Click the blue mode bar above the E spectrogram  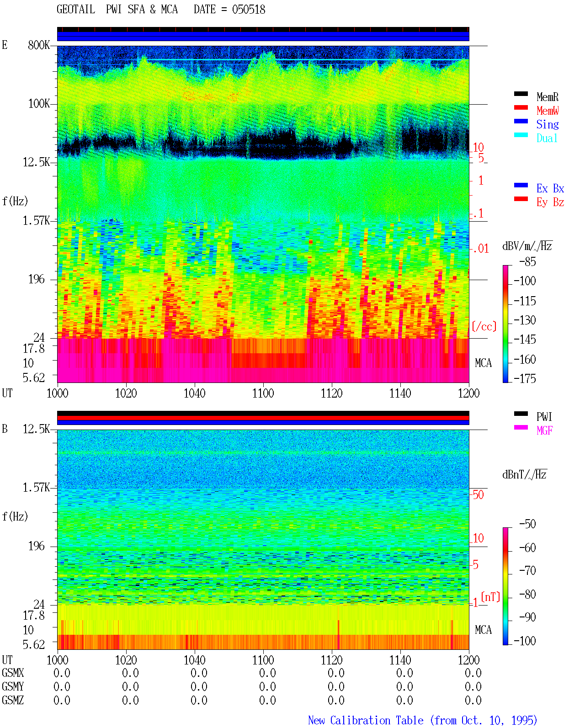pos(263,36)
